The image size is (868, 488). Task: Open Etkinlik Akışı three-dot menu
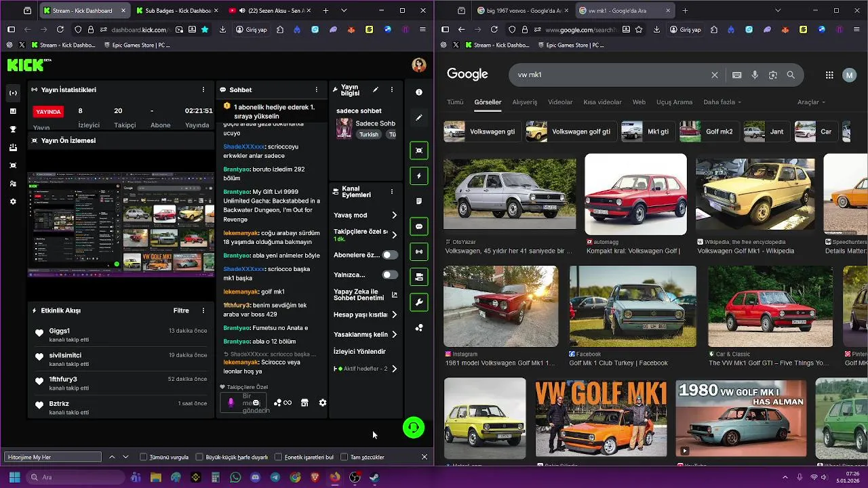(x=203, y=310)
